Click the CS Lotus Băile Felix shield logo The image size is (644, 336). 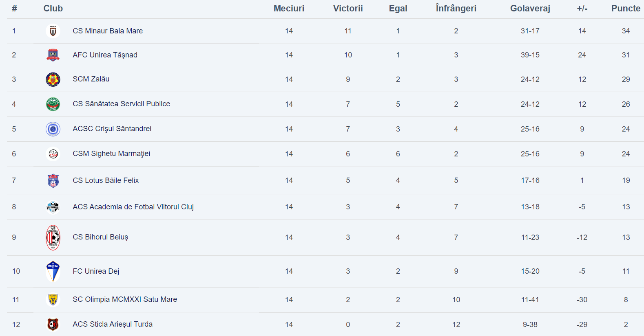pos(53,180)
